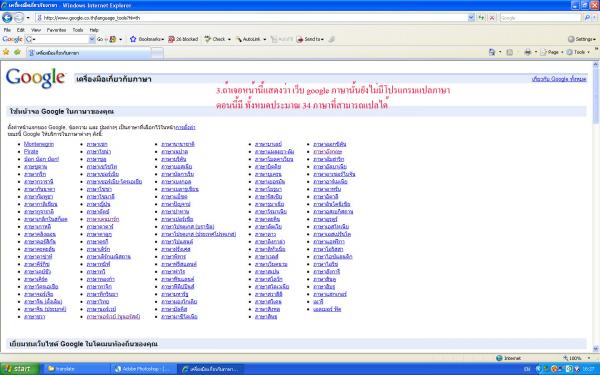Image resolution: width=600 pixels, height=375 pixels.
Task: Click the Montenegrin language link
Action: [x=39, y=144]
